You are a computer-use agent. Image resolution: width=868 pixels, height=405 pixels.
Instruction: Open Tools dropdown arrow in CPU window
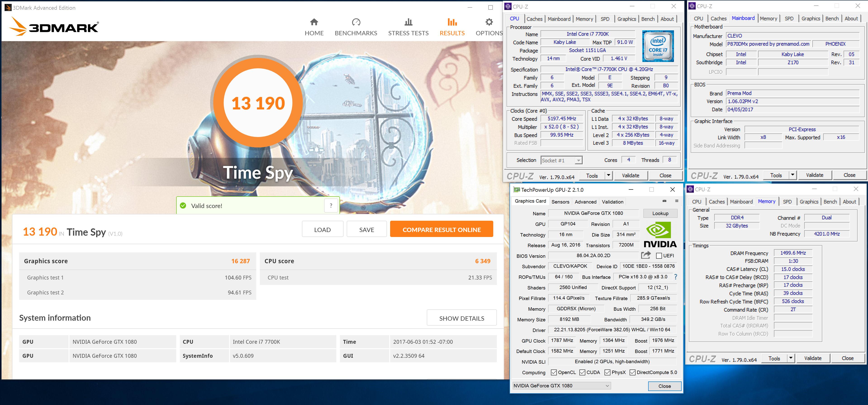pos(609,175)
